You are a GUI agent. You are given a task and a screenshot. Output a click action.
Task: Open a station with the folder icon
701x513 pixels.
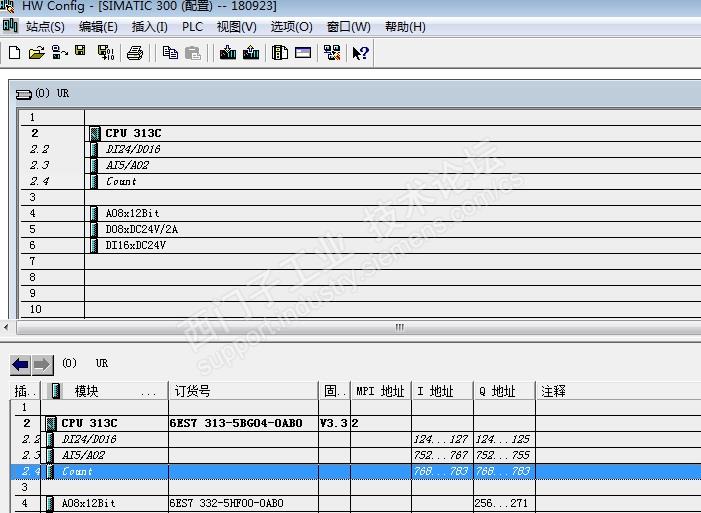tap(36, 53)
